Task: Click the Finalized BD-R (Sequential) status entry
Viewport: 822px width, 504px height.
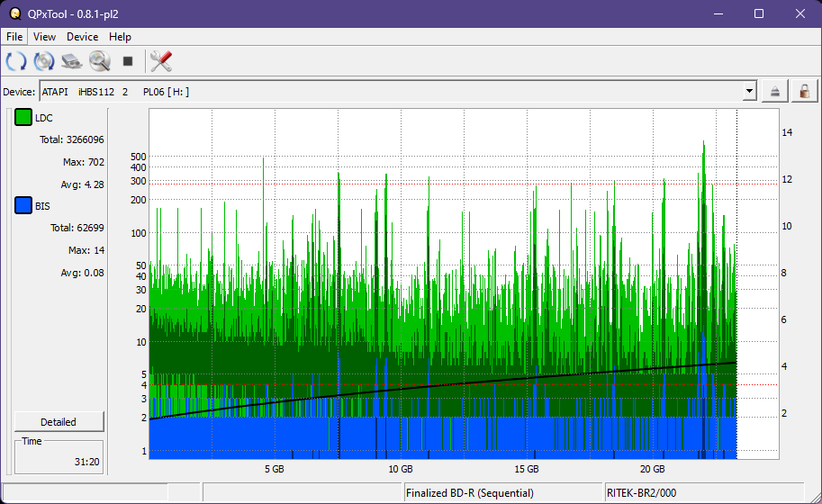Action: 470,493
